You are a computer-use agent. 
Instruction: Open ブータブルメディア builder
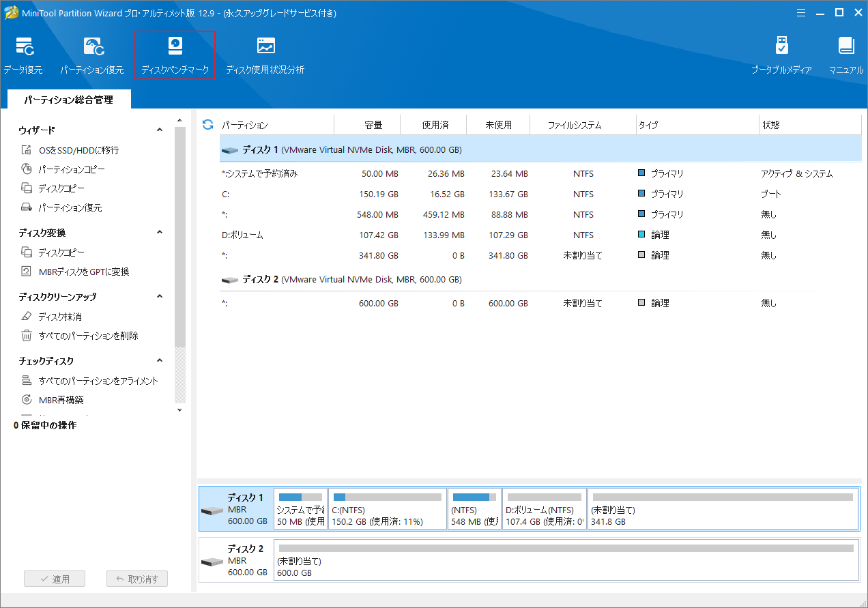tap(782, 55)
